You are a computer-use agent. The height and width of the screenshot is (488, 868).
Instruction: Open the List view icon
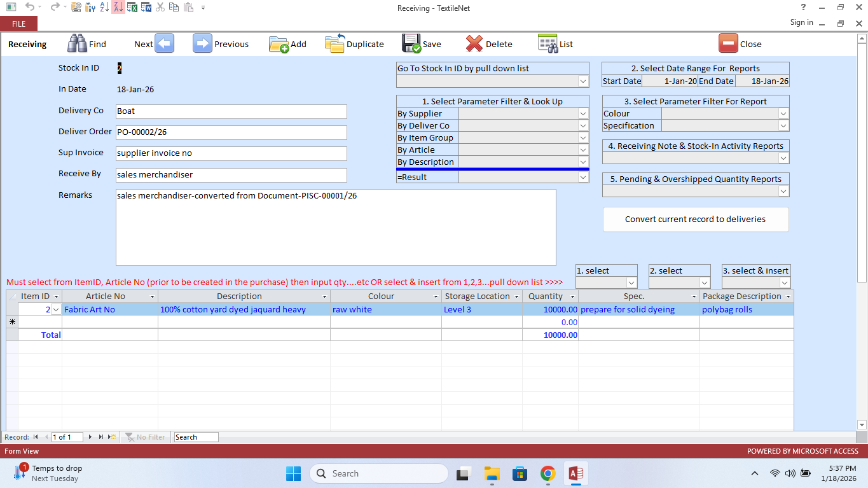pos(548,44)
